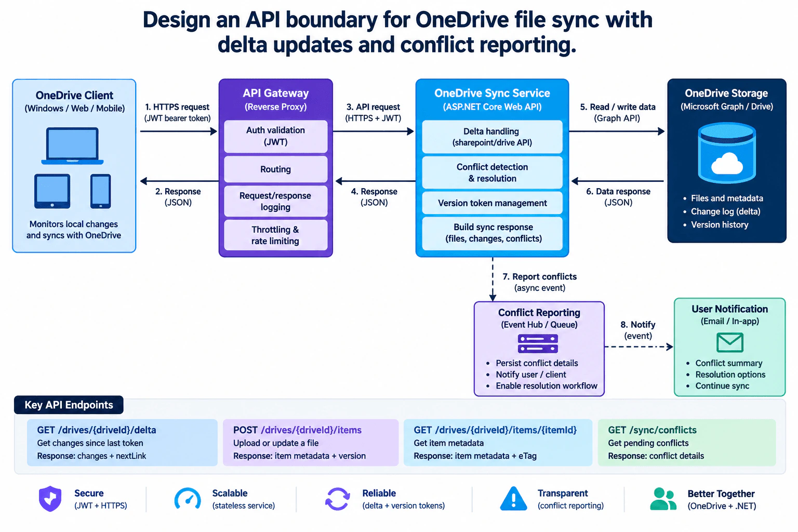Click the diagram title heading
The image size is (798, 532).
(397, 32)
